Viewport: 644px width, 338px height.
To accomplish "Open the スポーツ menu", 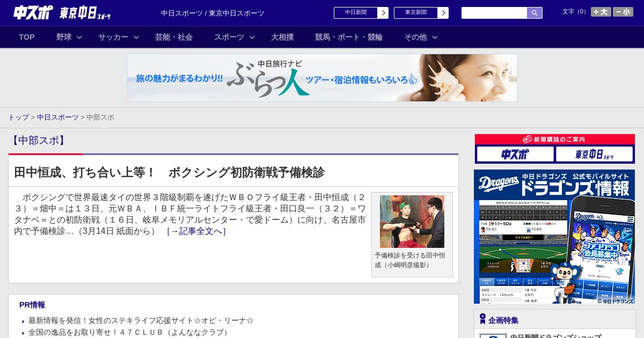I will coord(229,37).
